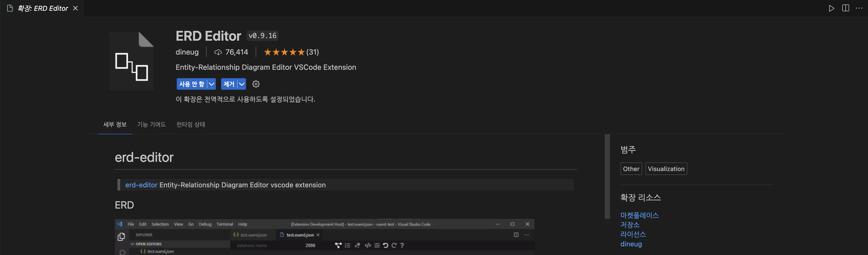Click the cloud download install count icon
868x255 pixels.
[x=218, y=52]
